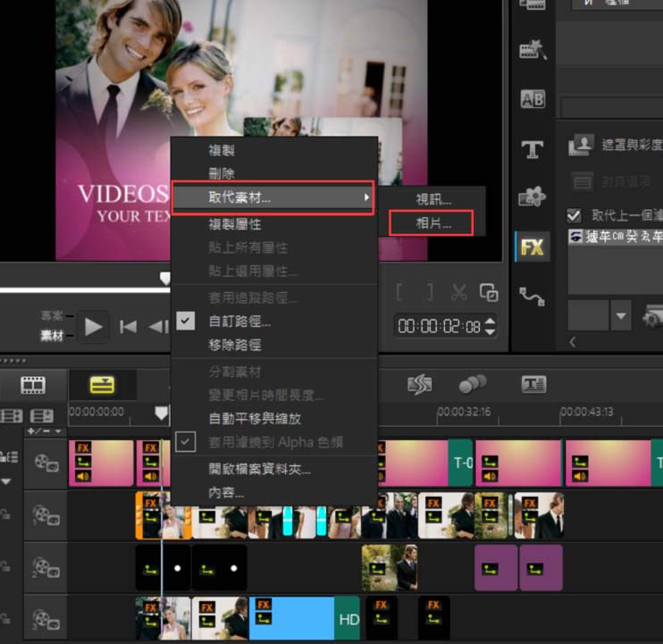Click the scissors split clip icon
Image resolution: width=663 pixels, height=644 pixels.
pos(459,292)
